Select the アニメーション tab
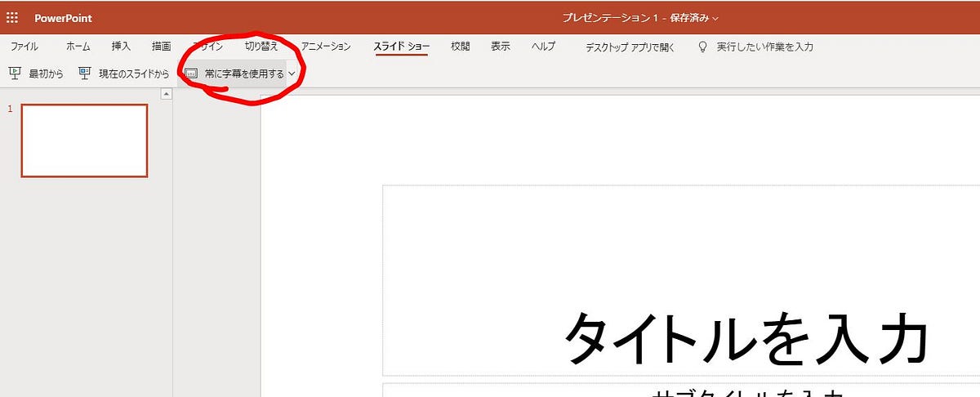 [x=326, y=47]
